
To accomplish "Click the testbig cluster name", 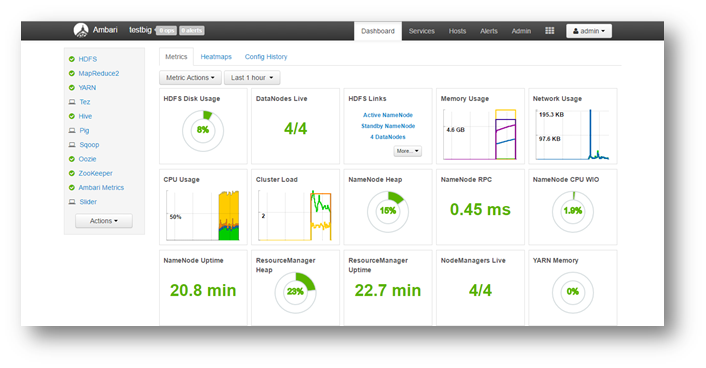I will (140, 30).
